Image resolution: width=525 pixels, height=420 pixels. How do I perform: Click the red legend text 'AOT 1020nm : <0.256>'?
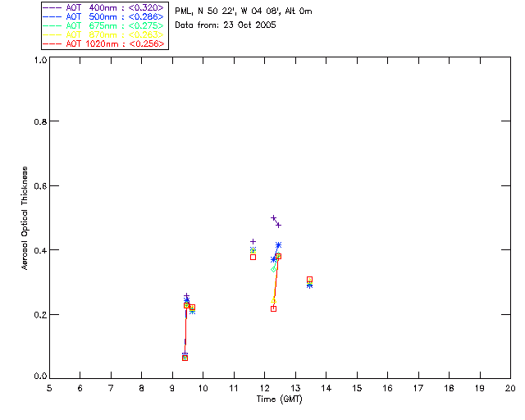pos(115,43)
